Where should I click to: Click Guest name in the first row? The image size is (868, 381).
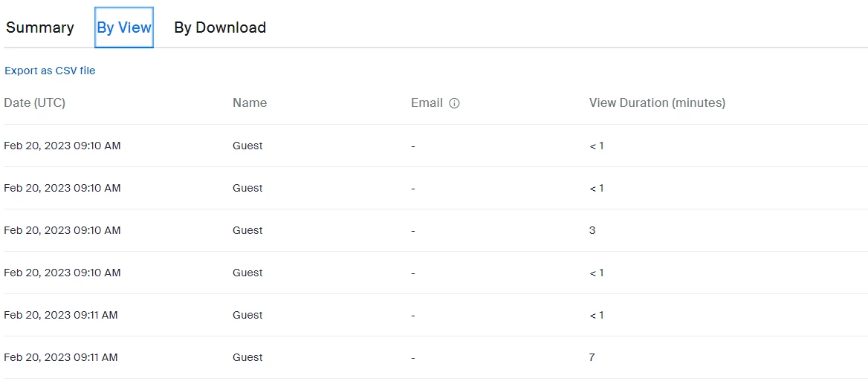click(247, 146)
